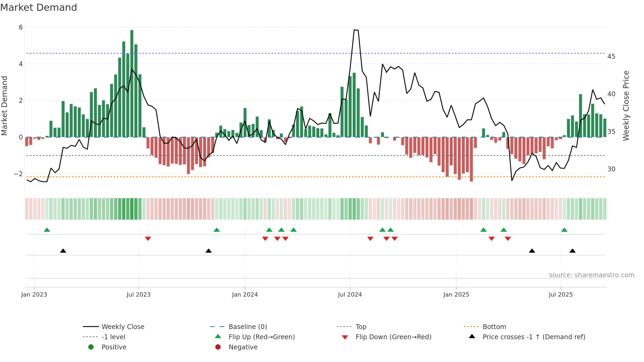Toggle the Bottom legend entry
The height and width of the screenshot is (362, 644).
pos(485,327)
